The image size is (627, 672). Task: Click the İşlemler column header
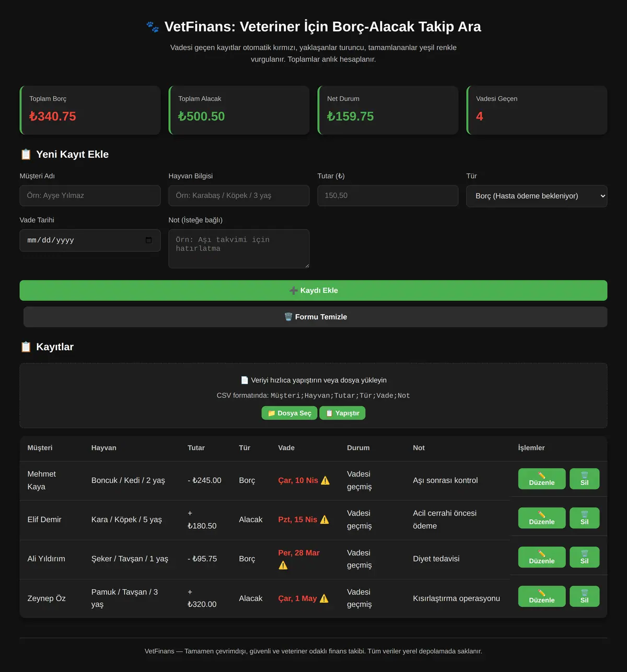[x=531, y=448]
